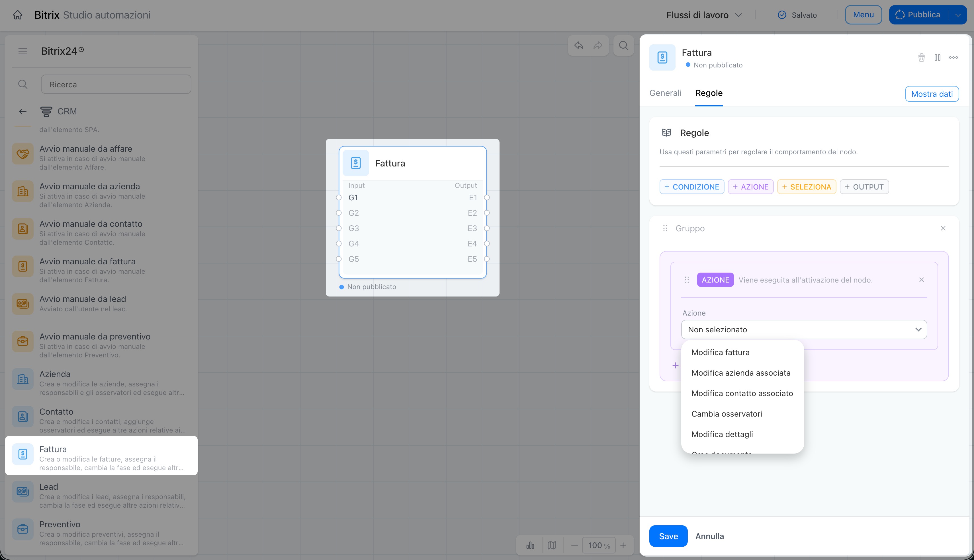Viewport: 974px width, 560px height.
Task: Choose Modifica dettagli option
Action: pos(722,434)
